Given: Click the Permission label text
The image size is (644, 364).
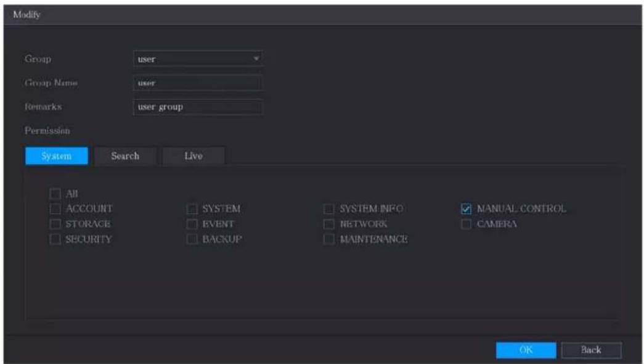Looking at the screenshot, I should pos(47,131).
